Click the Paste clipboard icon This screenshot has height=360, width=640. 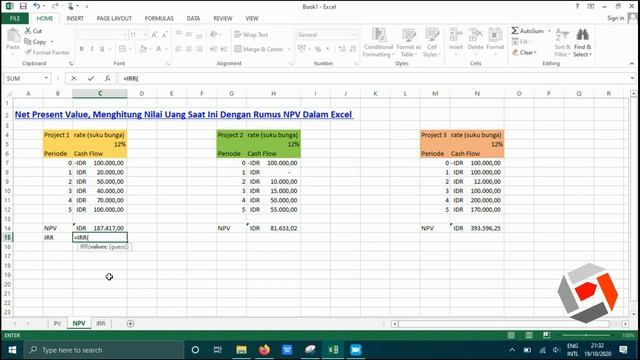[x=13, y=36]
